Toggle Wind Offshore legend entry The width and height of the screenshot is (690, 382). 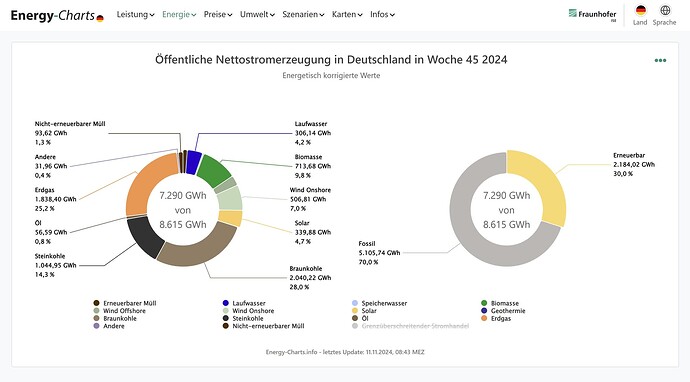coord(119,311)
